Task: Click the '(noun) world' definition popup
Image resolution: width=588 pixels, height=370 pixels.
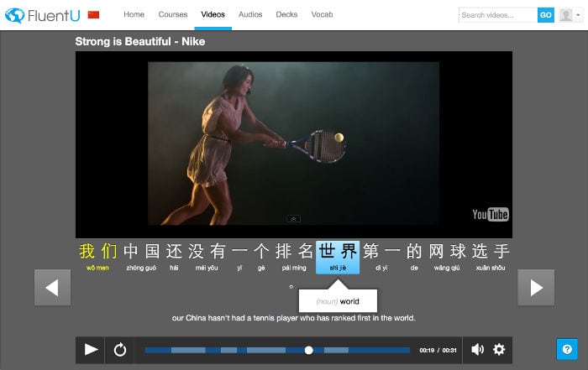Action: pyautogui.click(x=338, y=301)
